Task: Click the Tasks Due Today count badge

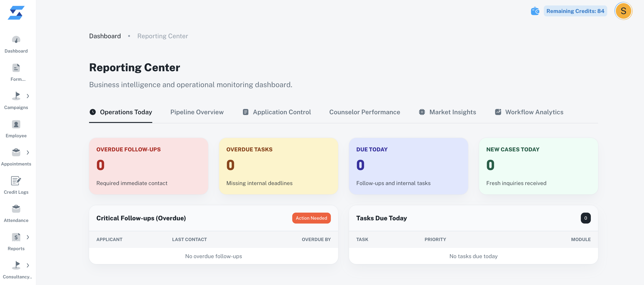Action: pyautogui.click(x=586, y=218)
